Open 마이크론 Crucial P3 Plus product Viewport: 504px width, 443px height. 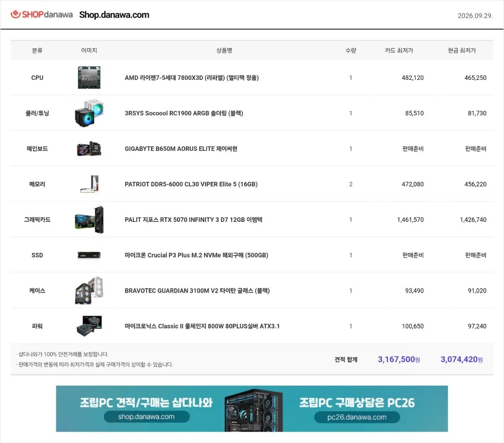coord(196,255)
